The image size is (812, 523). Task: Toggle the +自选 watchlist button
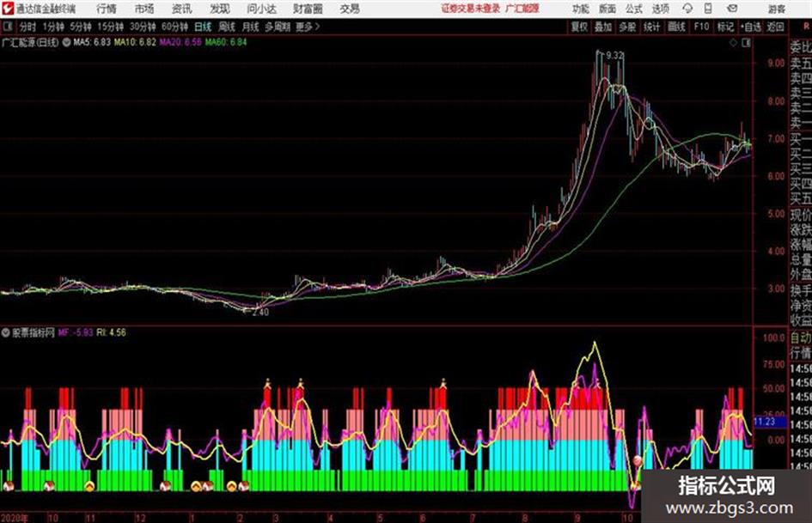[x=751, y=27]
